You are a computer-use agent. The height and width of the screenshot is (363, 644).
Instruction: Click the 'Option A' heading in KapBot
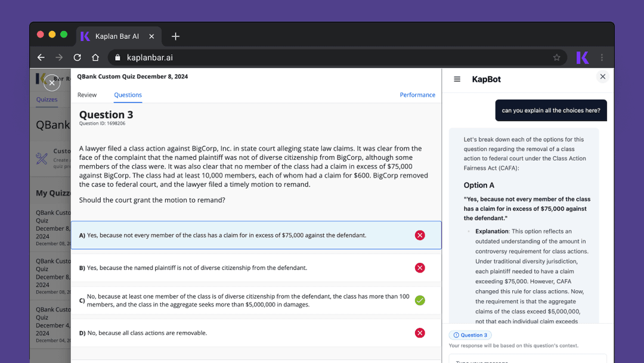(x=479, y=185)
